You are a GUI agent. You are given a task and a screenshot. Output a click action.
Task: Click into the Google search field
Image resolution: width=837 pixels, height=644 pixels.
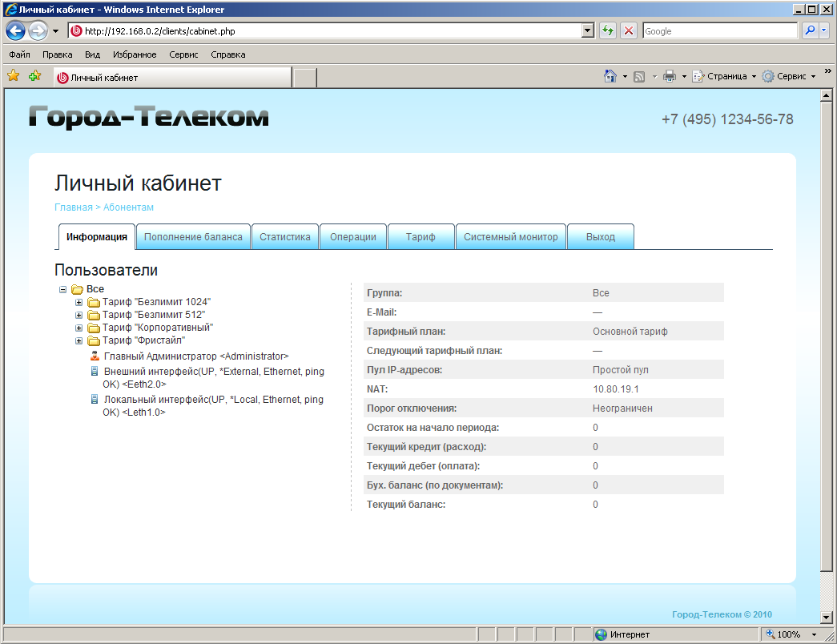tap(718, 31)
